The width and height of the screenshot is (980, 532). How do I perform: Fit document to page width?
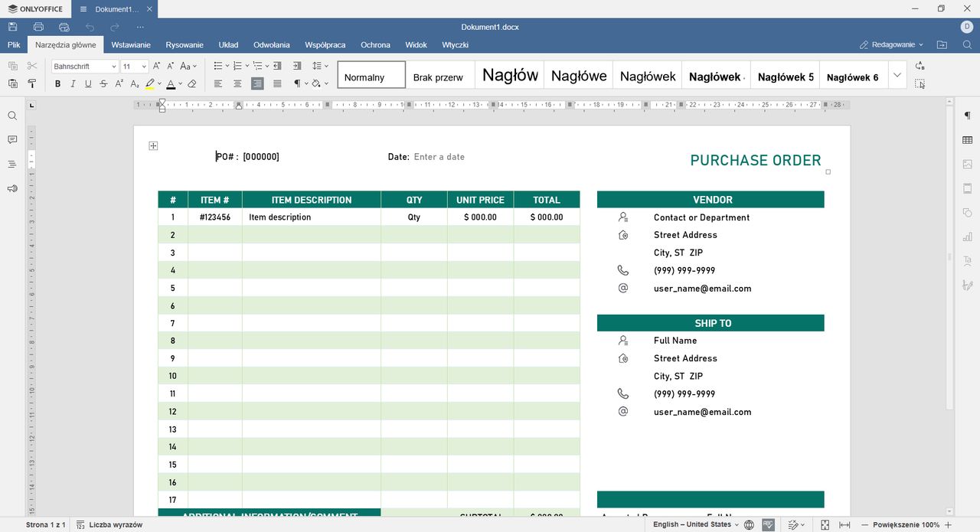pos(844,524)
